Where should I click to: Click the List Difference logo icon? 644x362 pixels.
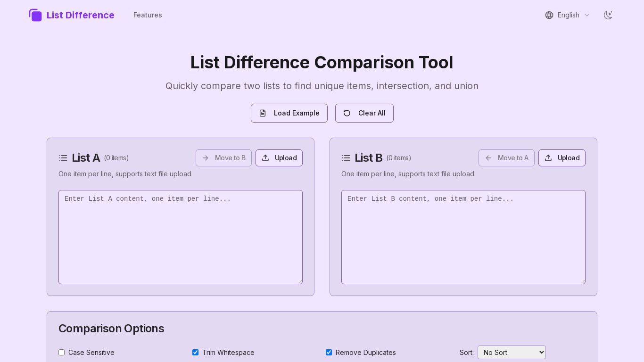point(35,15)
